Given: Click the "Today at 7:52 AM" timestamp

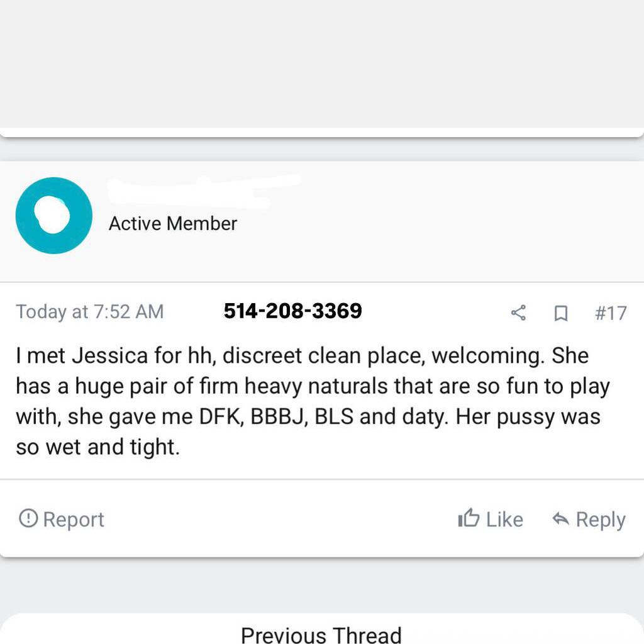Looking at the screenshot, I should [90, 312].
